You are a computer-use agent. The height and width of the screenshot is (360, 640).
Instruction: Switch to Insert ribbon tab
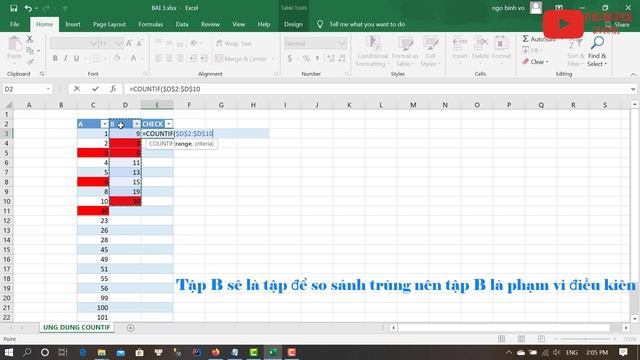click(73, 24)
